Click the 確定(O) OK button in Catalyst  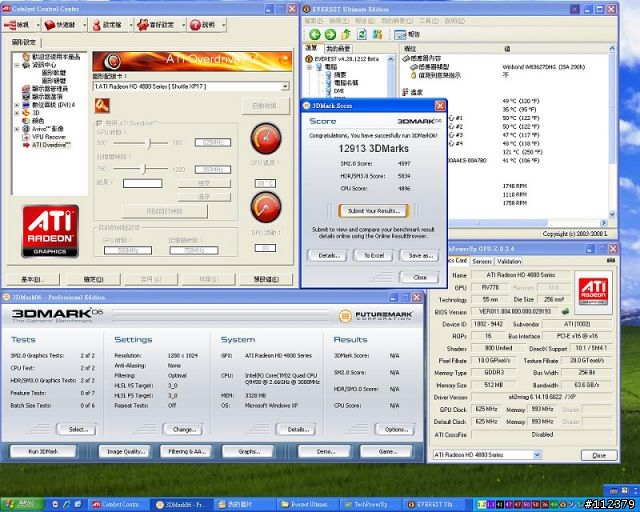click(93, 279)
